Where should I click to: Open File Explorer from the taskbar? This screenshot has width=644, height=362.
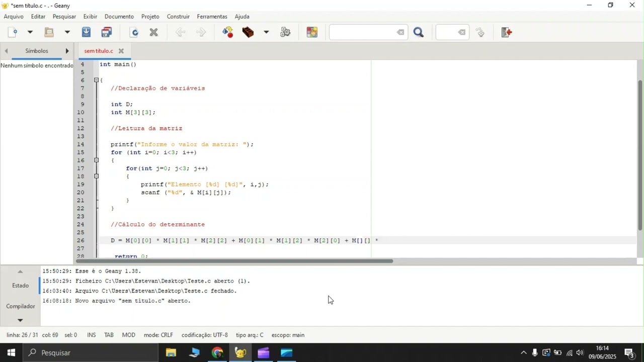pyautogui.click(x=171, y=353)
